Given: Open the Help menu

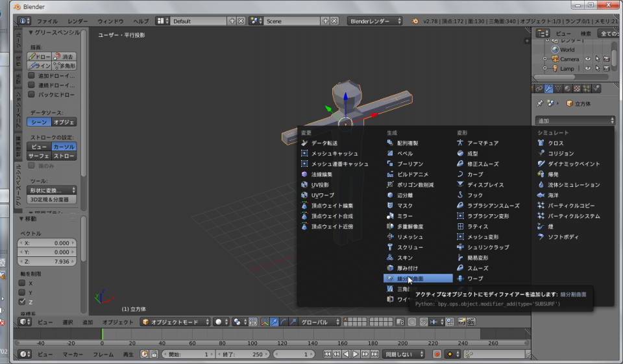Looking at the screenshot, I should tap(141, 21).
